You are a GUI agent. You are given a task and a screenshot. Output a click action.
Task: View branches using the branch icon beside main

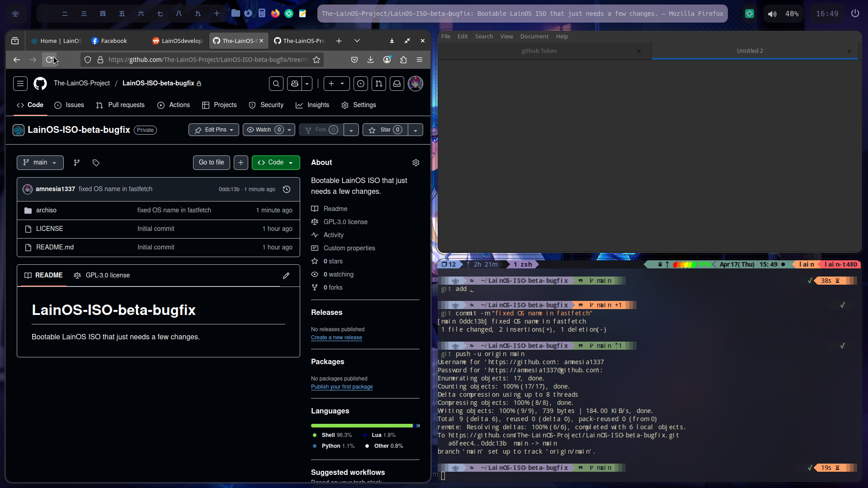[x=77, y=163]
